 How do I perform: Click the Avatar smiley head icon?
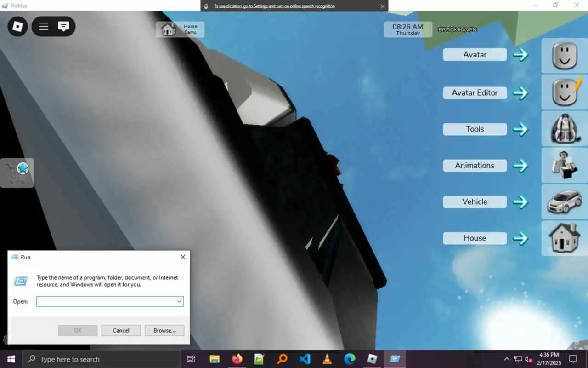click(x=565, y=56)
